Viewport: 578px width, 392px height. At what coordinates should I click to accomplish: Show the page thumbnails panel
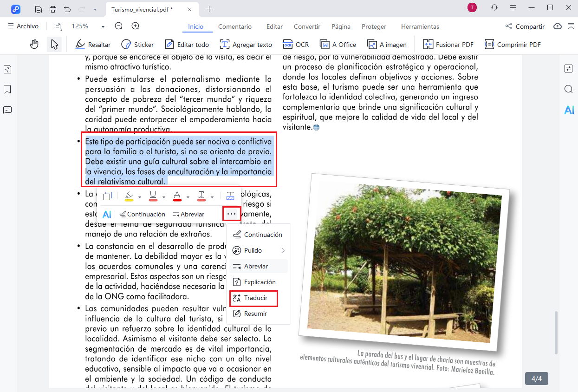7,69
